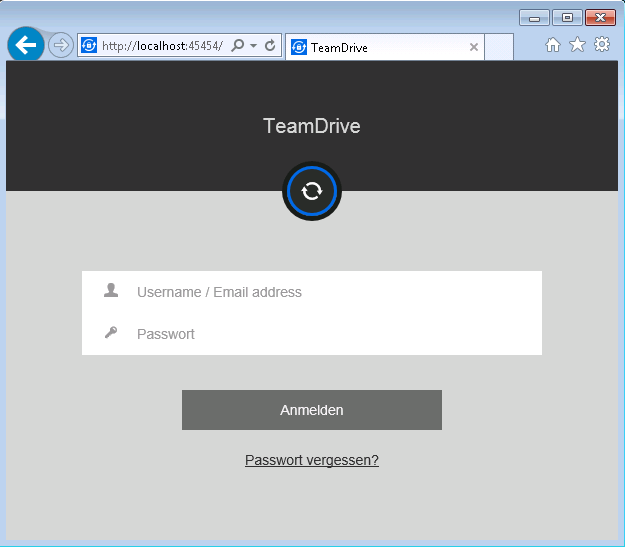Click the TeamDrive favicon in address bar
The image size is (625, 547).
click(x=89, y=45)
